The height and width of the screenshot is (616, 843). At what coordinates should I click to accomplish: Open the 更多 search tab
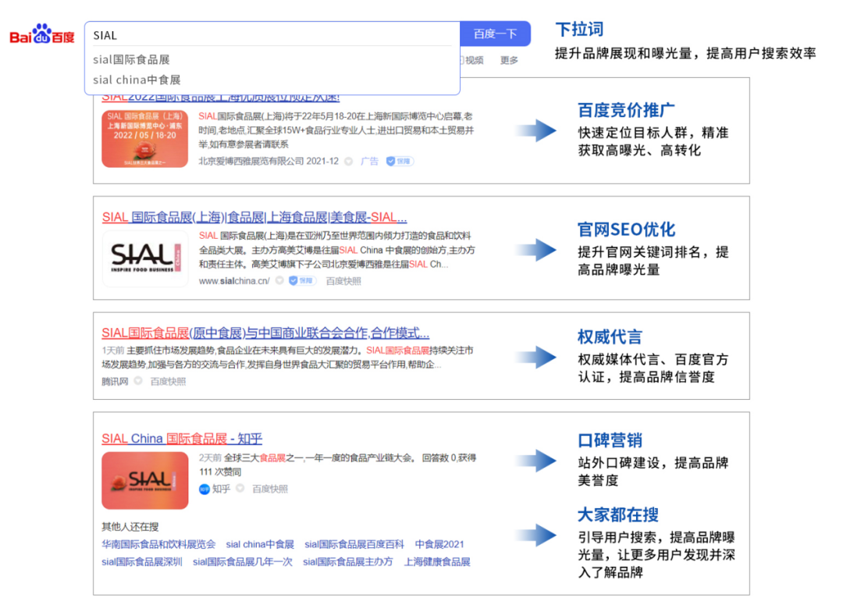pyautogui.click(x=509, y=60)
